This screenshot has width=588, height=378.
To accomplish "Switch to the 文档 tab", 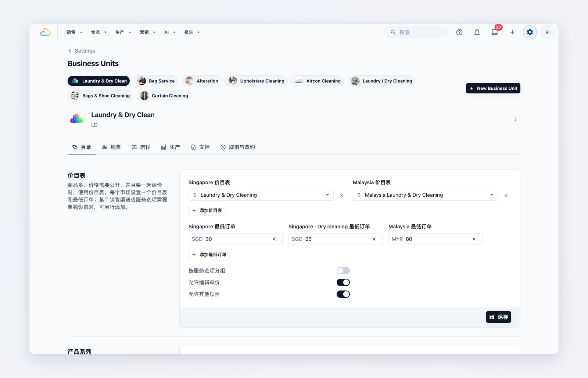I will pos(200,147).
